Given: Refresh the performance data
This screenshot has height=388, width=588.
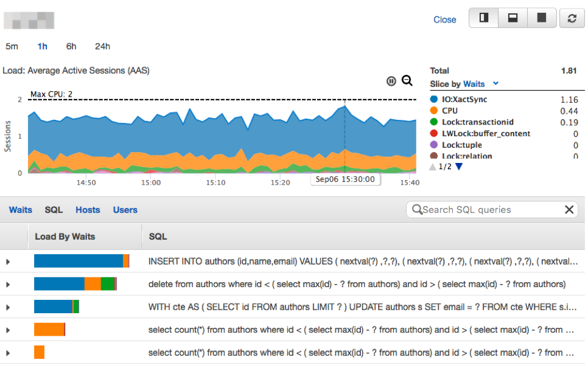Looking at the screenshot, I should point(570,18).
